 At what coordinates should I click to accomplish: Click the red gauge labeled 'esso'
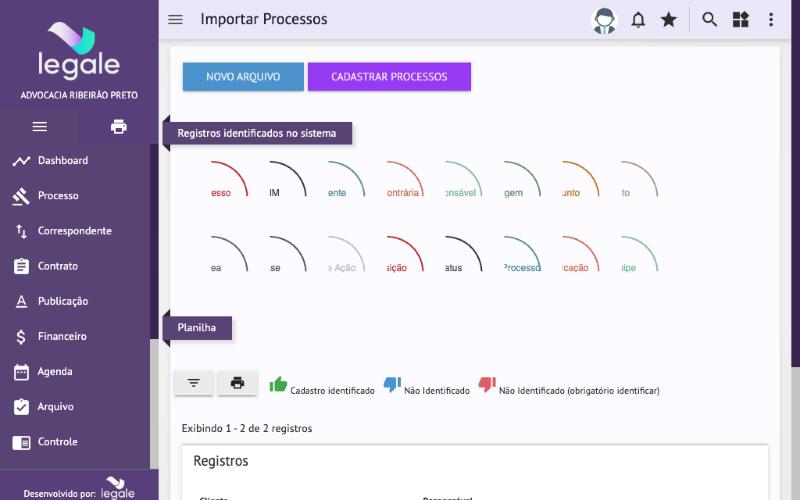pos(229,180)
